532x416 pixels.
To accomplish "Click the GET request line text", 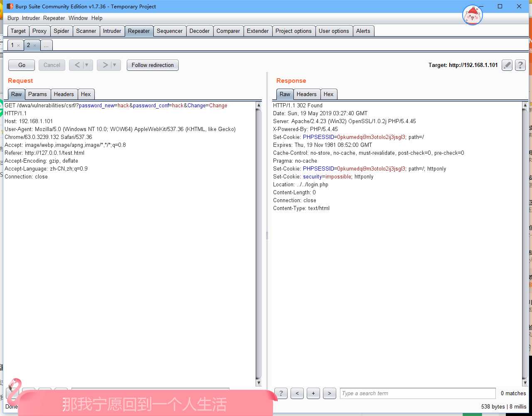I will click(116, 105).
